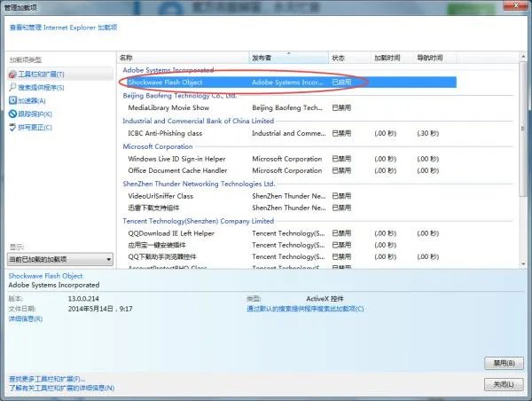Open the 详细信息 link in details pane

click(x=26, y=318)
